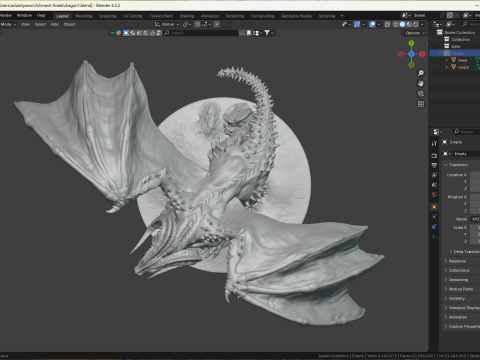
Task: Toggle viewport overlays
Action: [x=372, y=24]
